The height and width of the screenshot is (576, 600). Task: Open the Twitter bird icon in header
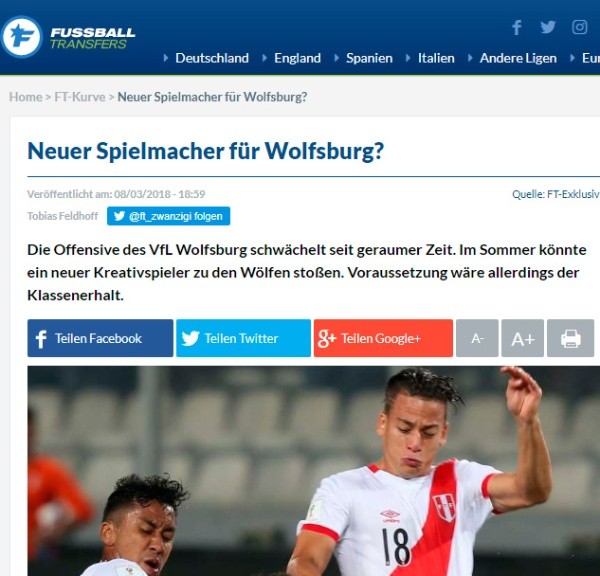(548, 27)
